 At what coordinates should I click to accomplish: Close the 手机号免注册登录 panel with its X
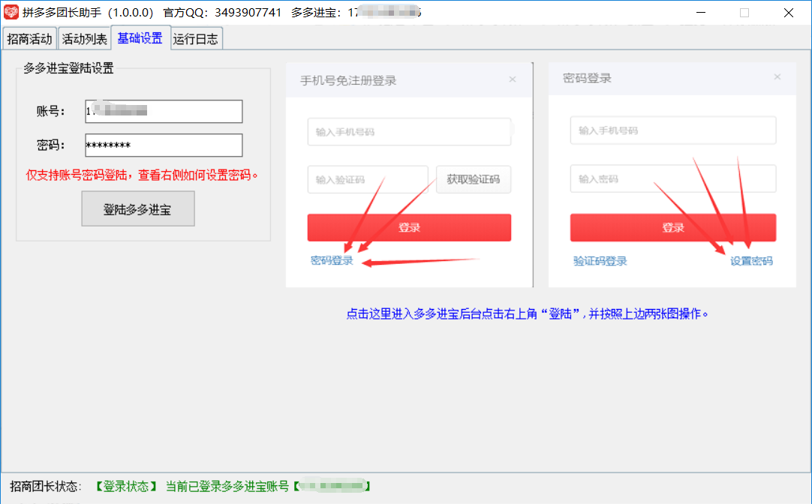tap(512, 79)
